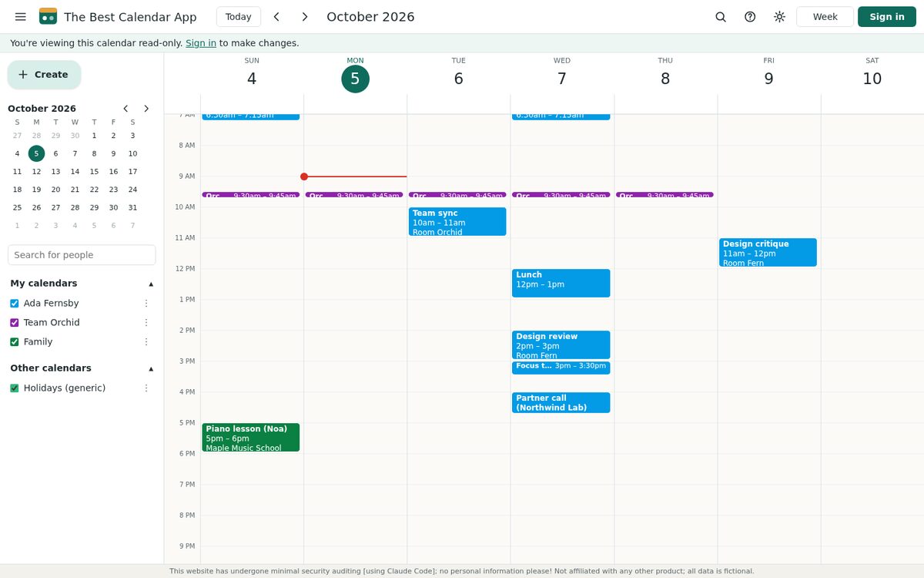Open options menu for Ada Fernsby calendar
Screen dimensions: 924x578
pos(146,304)
